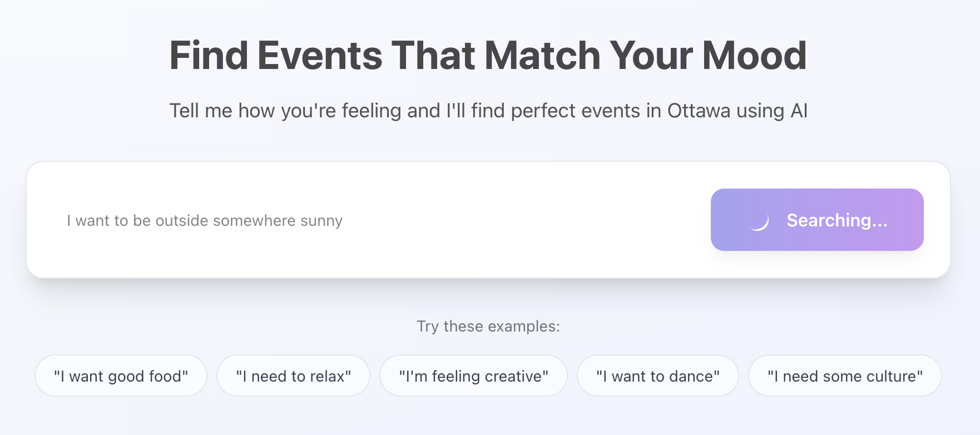Click "Tell me" at the subtitle's start

201,111
